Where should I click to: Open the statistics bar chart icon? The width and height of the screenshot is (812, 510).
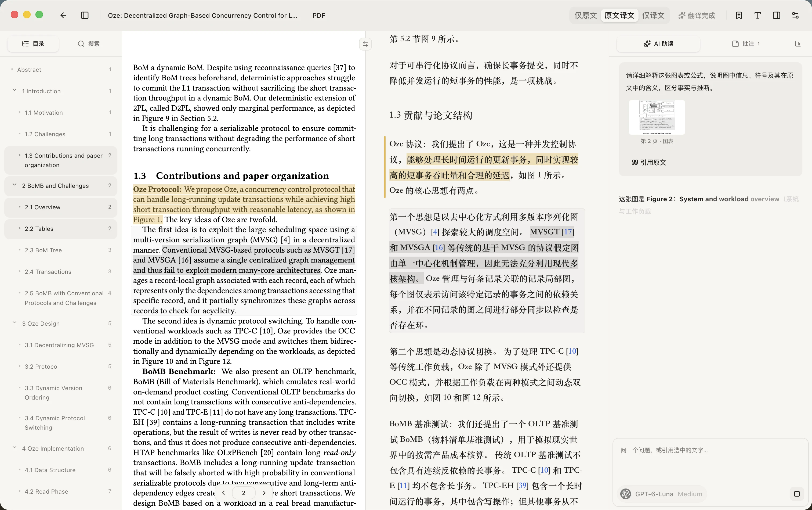798,44
